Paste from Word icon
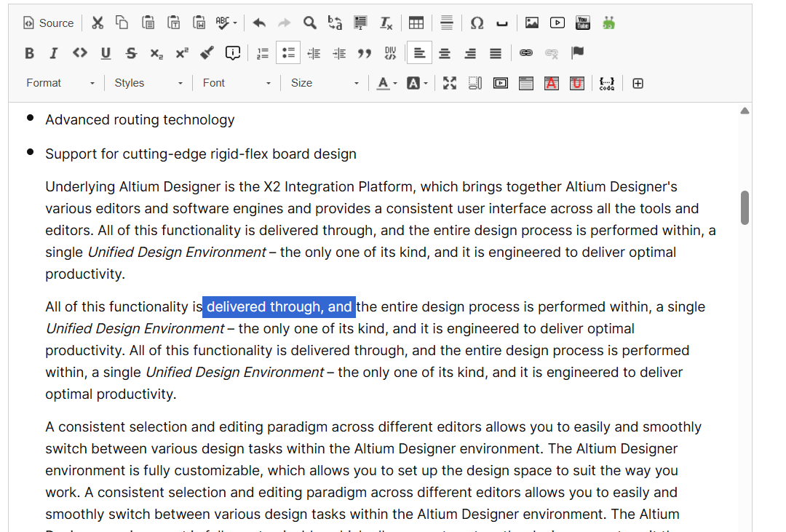 point(199,23)
